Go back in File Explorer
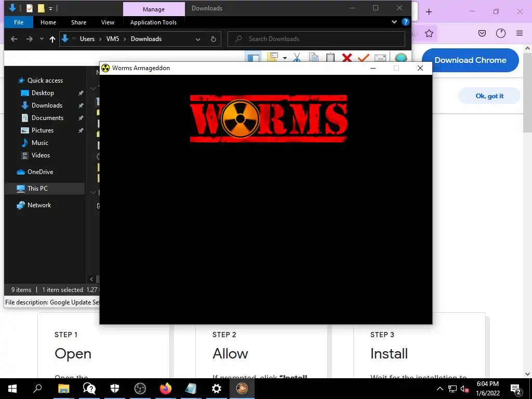The height and width of the screenshot is (399, 532). [x=14, y=39]
